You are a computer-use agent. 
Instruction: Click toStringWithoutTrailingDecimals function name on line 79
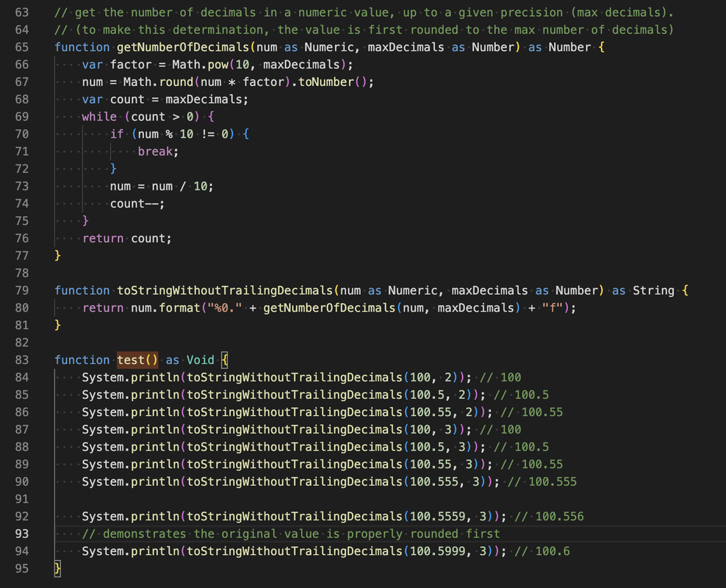tap(225, 290)
